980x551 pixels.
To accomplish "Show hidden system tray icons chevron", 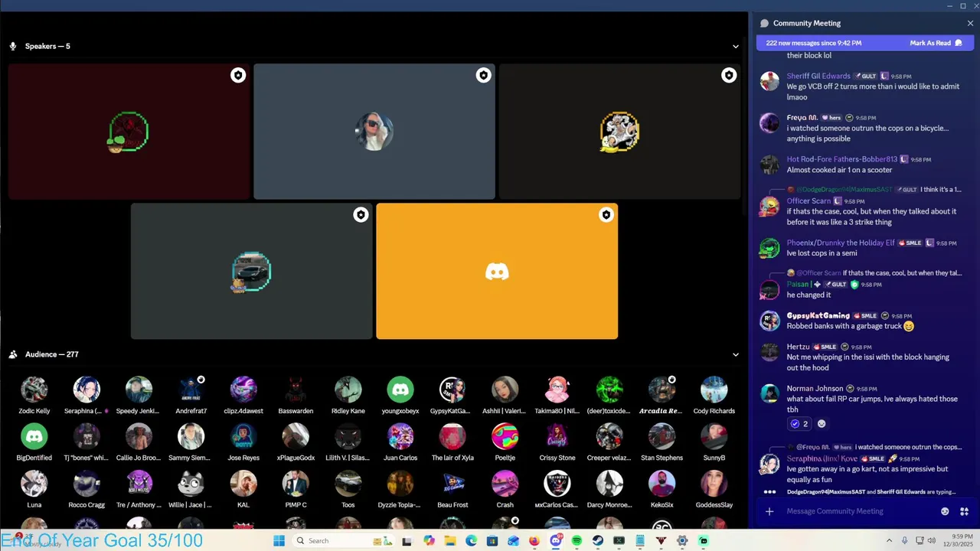I will pos(889,541).
